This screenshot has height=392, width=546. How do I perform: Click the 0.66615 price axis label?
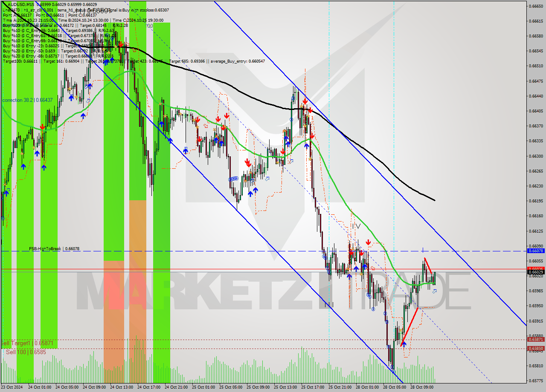536,21
